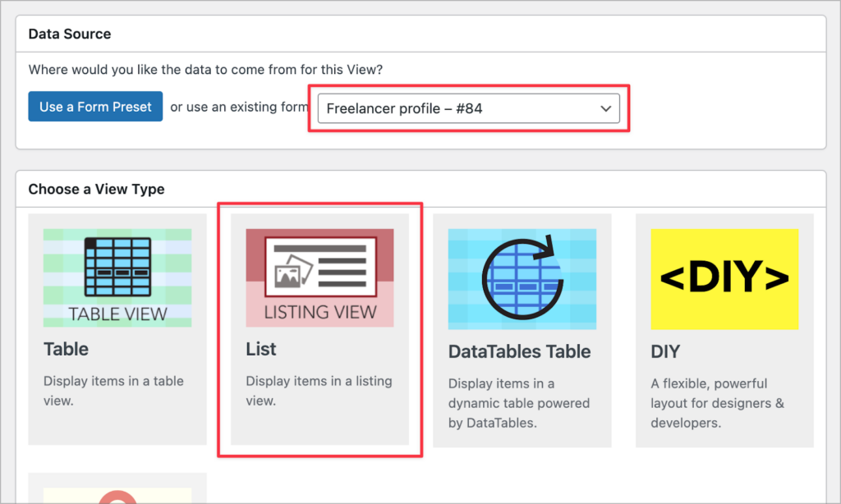This screenshot has width=841, height=504.
Task: Choose the Table view type title
Action: [66, 349]
